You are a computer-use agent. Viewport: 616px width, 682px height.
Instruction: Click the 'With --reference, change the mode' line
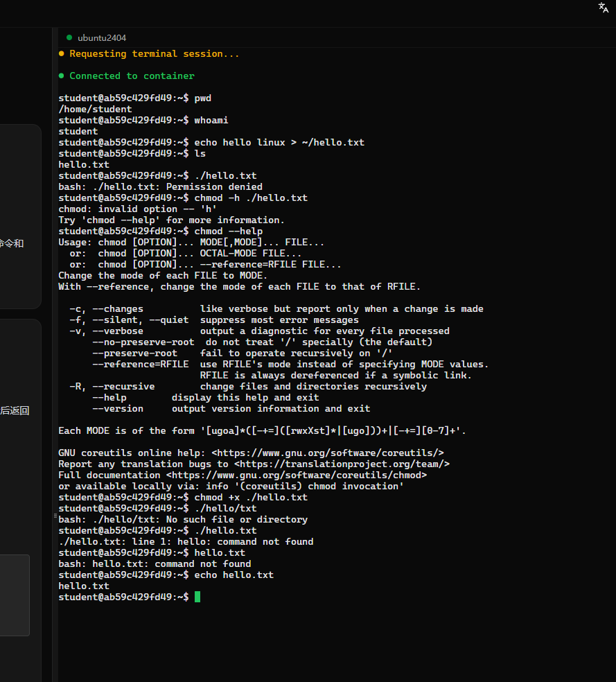coord(240,287)
